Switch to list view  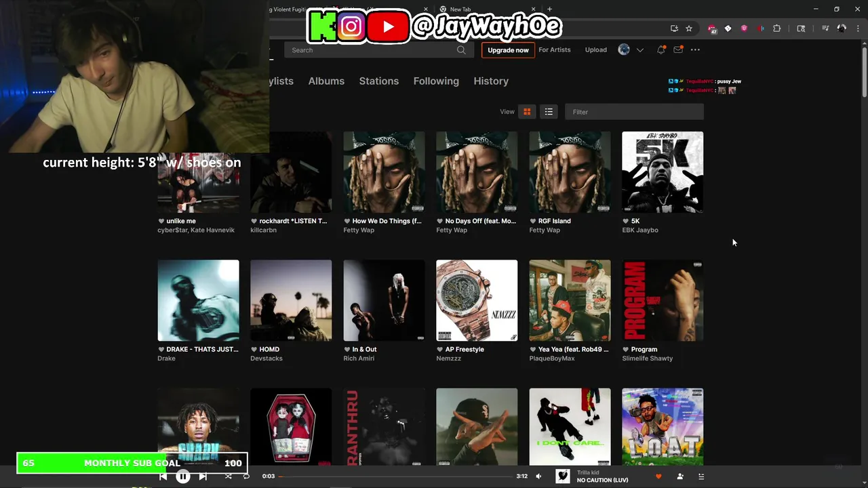[x=549, y=112]
